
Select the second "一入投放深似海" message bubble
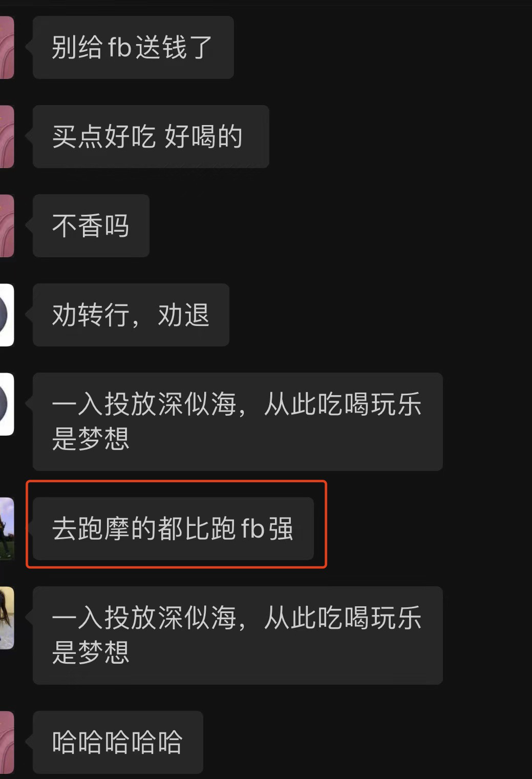click(x=238, y=635)
